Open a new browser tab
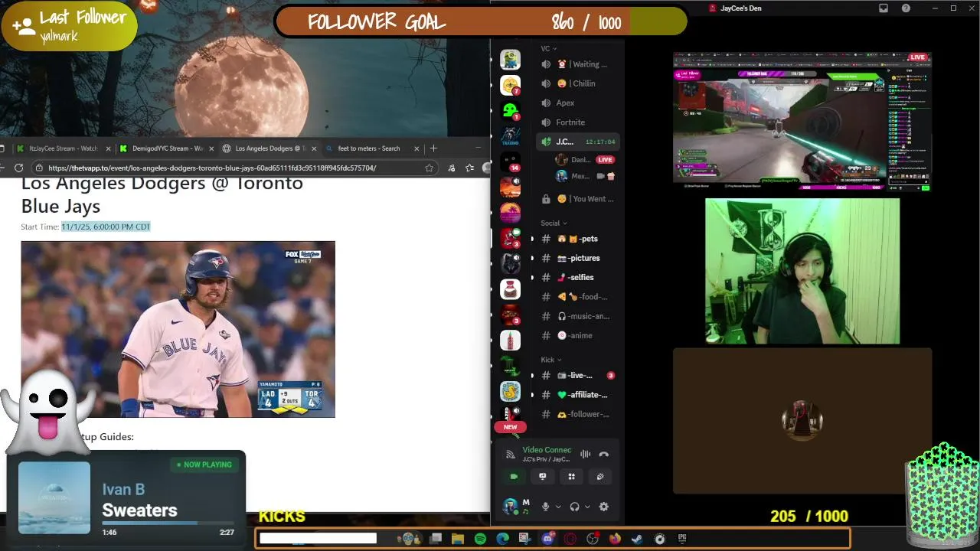Image resolution: width=980 pixels, height=551 pixels. pos(433,148)
